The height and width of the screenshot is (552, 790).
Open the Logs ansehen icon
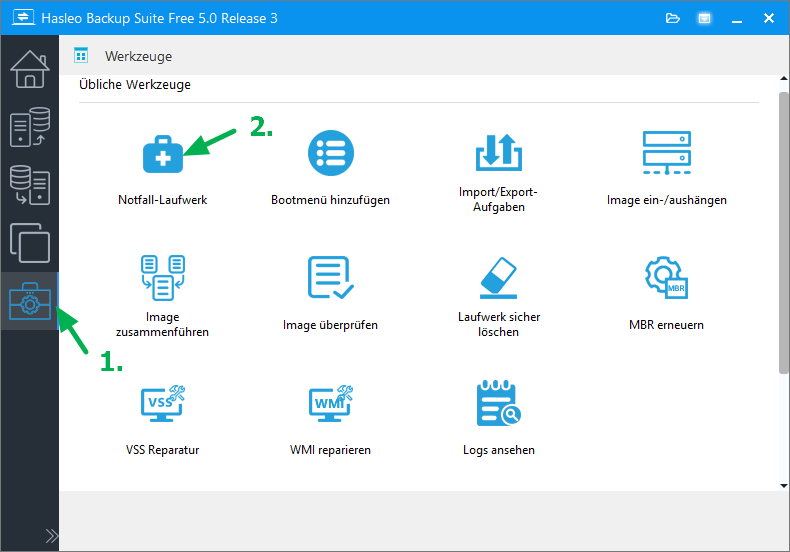[x=499, y=403]
